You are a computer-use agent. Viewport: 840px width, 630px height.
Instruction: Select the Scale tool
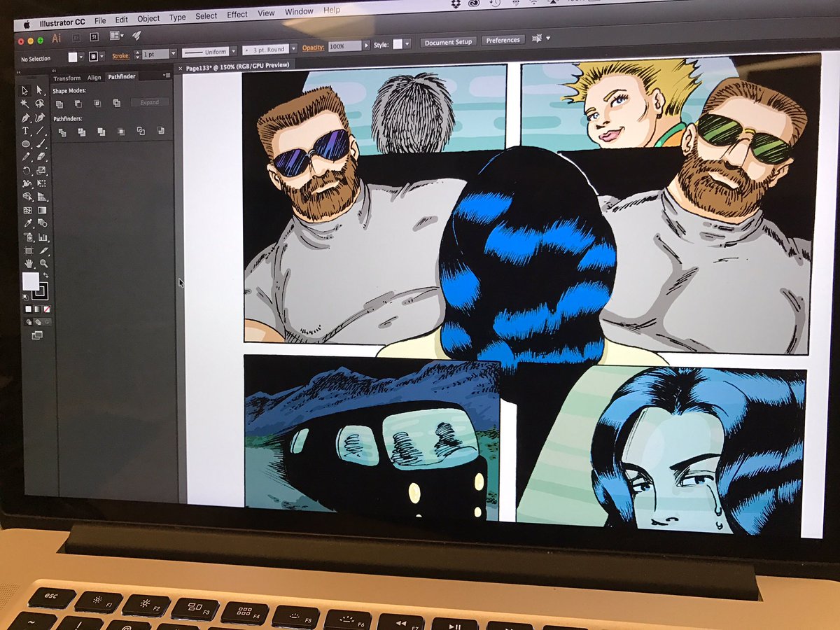41,169
